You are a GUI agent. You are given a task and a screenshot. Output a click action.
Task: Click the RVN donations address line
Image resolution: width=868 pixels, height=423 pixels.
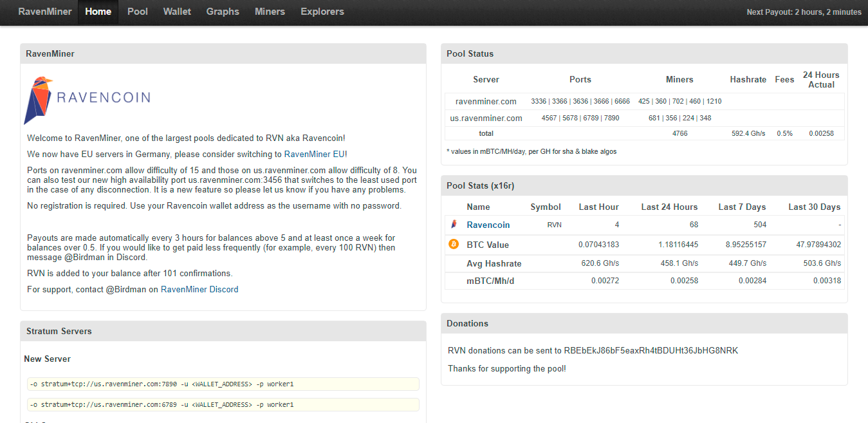pyautogui.click(x=593, y=351)
